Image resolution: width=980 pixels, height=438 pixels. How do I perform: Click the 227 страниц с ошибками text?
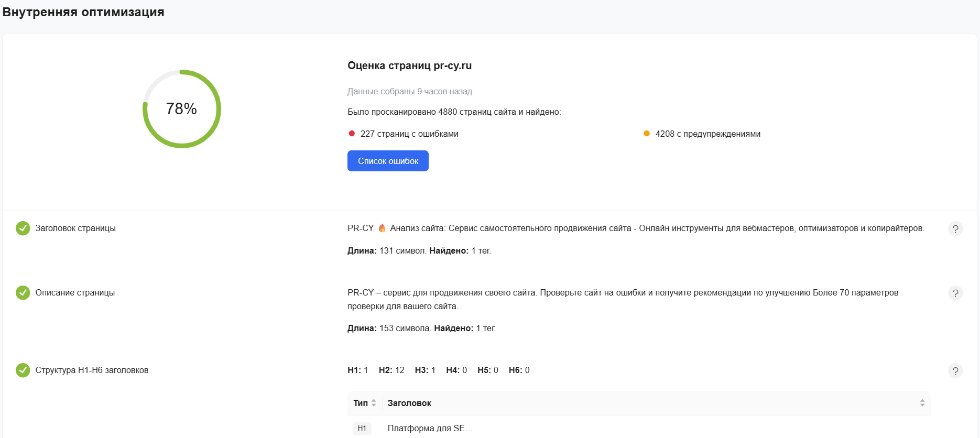(x=409, y=134)
